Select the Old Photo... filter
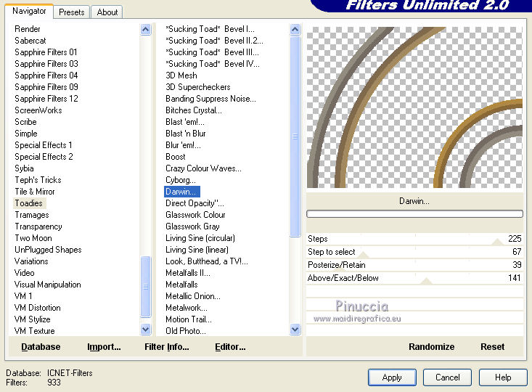532x392 pixels. [186, 331]
